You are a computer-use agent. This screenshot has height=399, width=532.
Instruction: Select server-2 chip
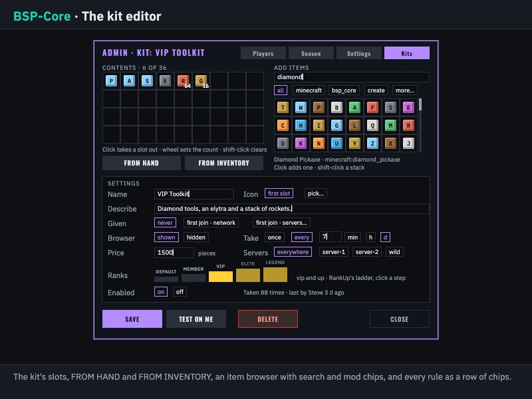[x=367, y=252]
